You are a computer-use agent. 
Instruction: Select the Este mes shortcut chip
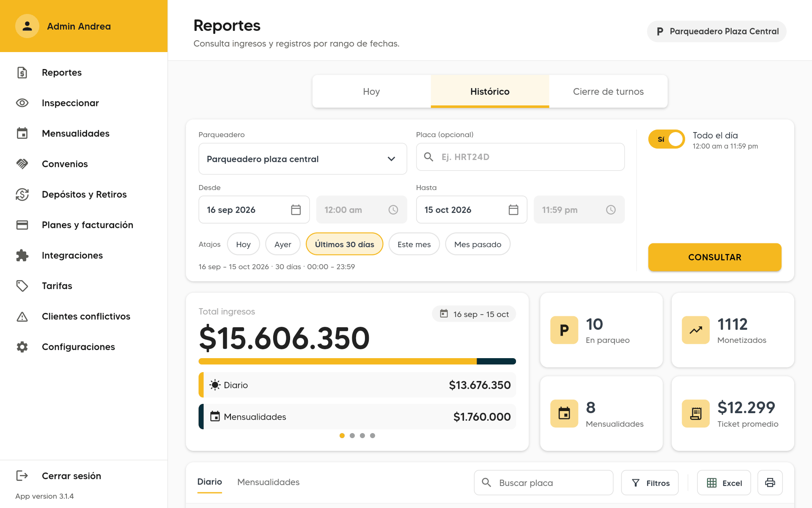pos(414,244)
